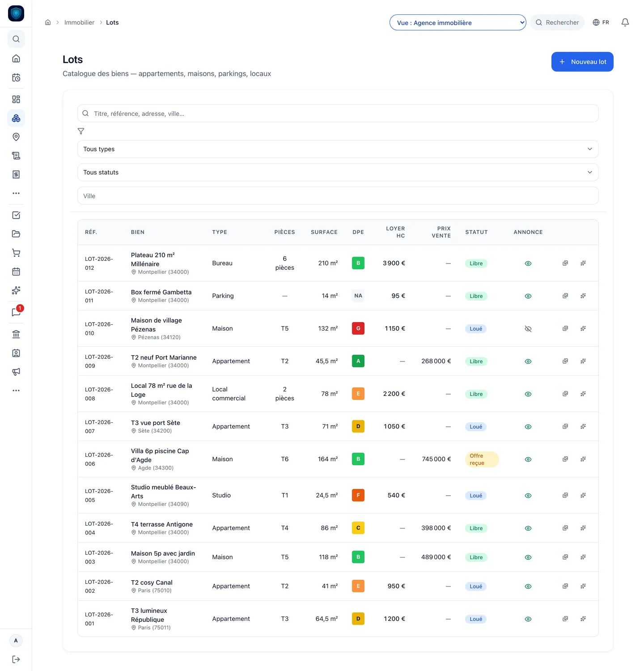Image resolution: width=644 pixels, height=671 pixels.
Task: Toggle announcement eye for Box fermé Gambetta
Action: coord(528,296)
